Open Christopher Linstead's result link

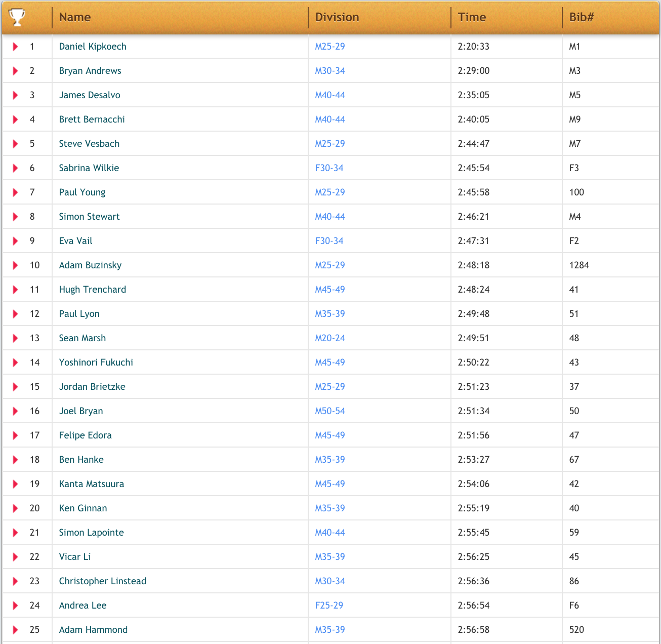(x=103, y=581)
